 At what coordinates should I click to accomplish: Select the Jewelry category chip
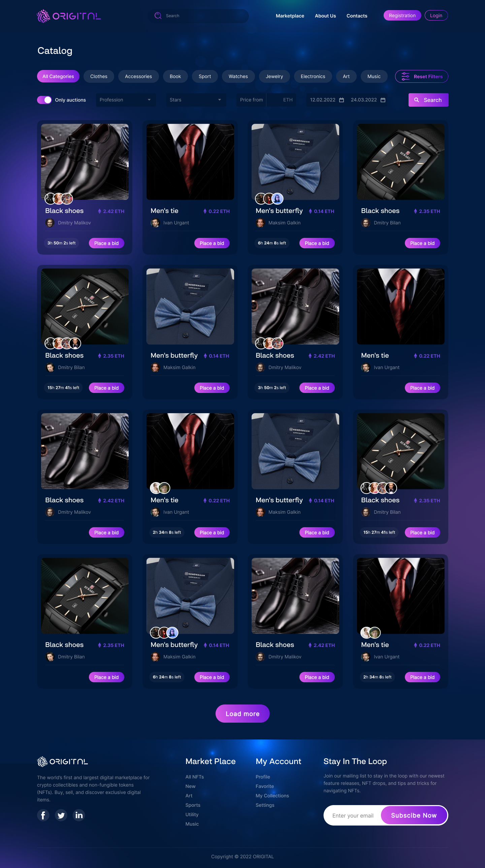pos(274,76)
